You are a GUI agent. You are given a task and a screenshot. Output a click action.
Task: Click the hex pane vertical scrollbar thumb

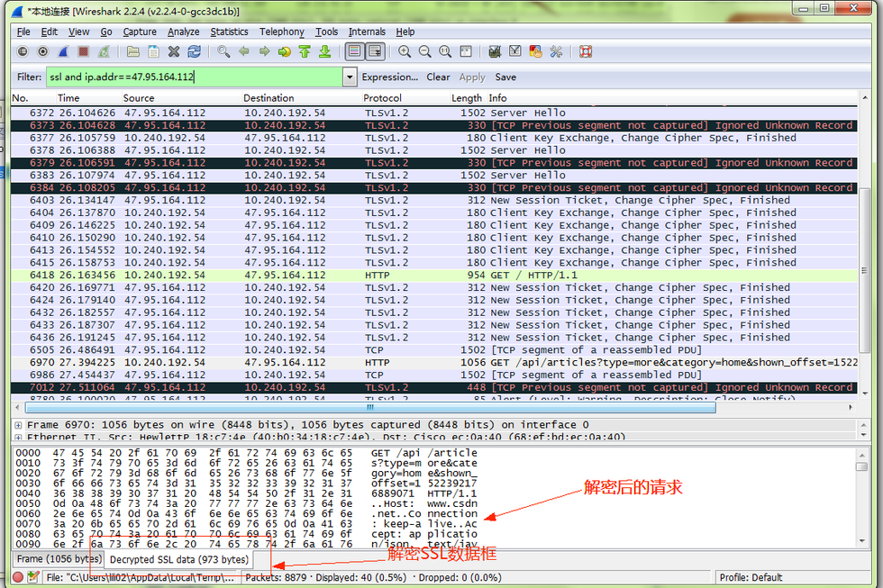click(861, 466)
